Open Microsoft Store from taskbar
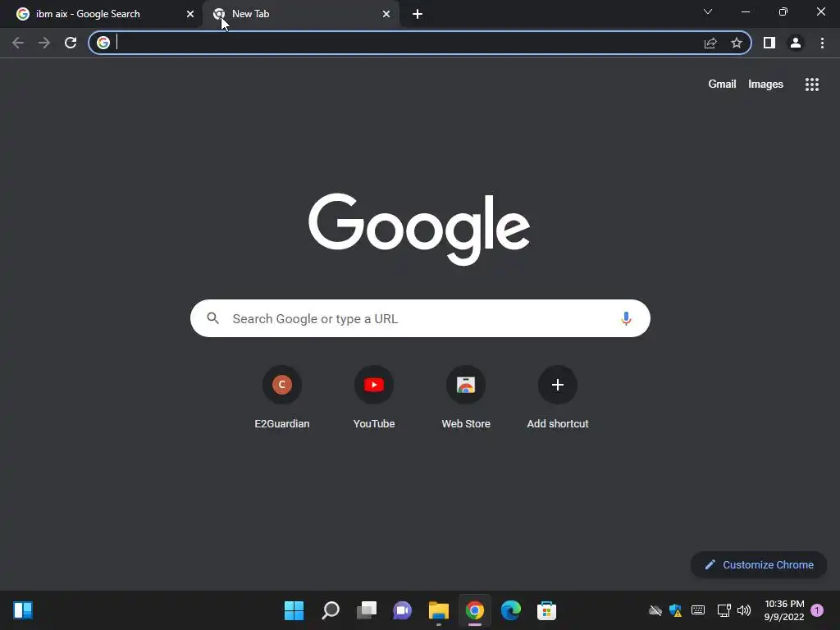Image resolution: width=840 pixels, height=630 pixels. pos(546,610)
